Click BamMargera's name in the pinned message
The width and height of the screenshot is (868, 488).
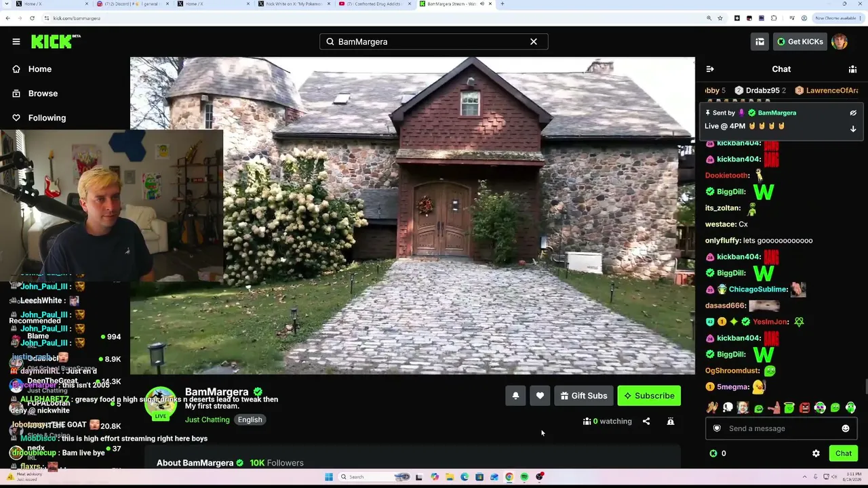[776, 113]
